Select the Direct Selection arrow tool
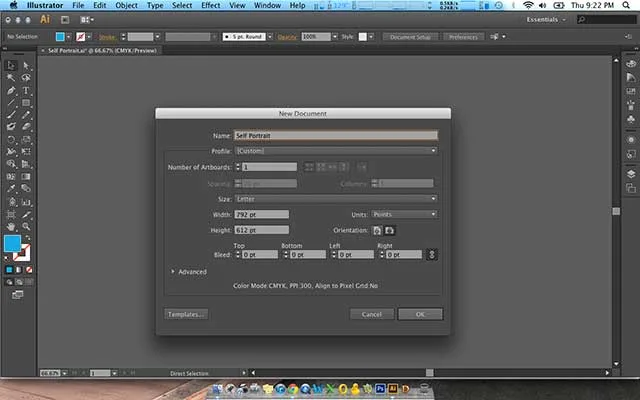 (26, 65)
